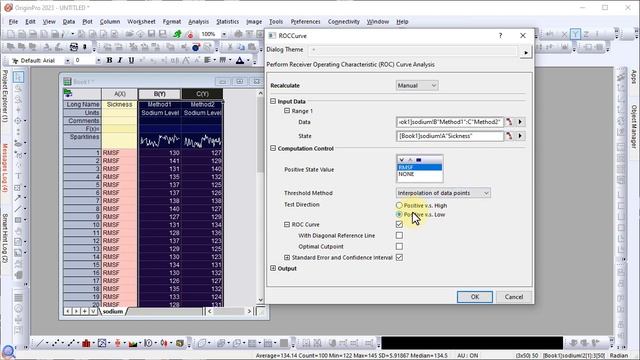Expand Standard Error and Confidence Interval node
Viewport: 640px width, 360px height.
click(x=287, y=258)
